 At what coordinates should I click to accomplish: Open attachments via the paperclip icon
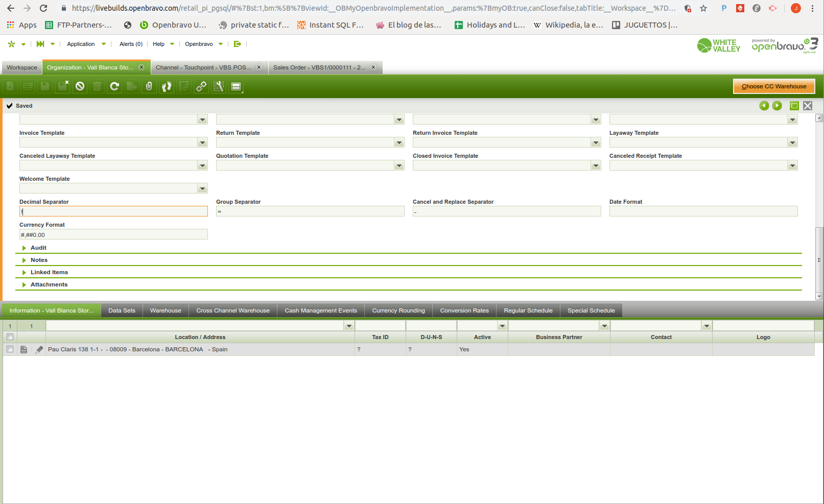point(149,86)
